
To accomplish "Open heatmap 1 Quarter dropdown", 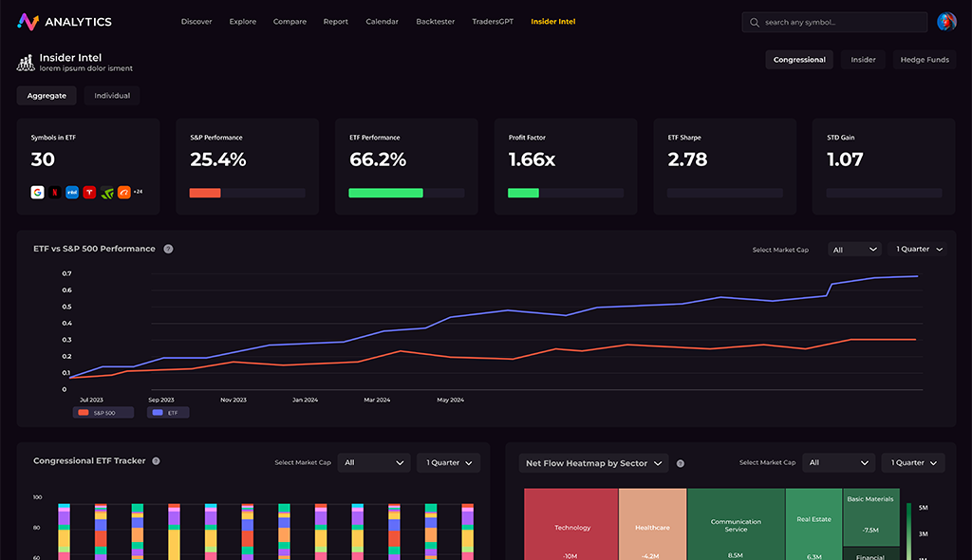I will tap(913, 462).
